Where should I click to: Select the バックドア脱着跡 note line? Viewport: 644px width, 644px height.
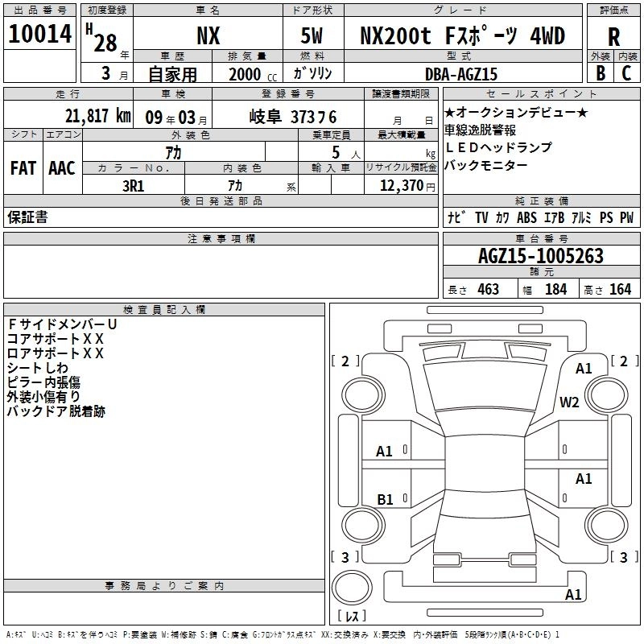(56, 411)
